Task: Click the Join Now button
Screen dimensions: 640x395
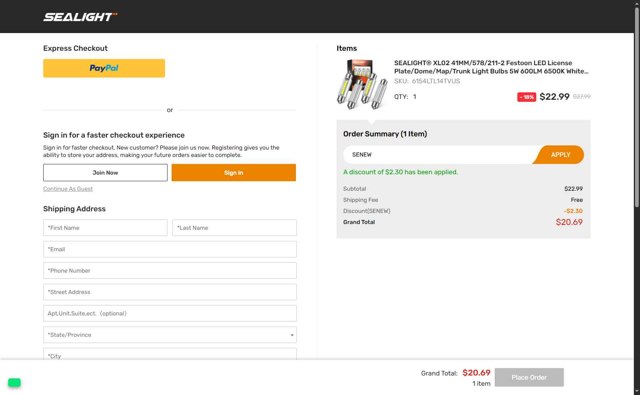Action: pyautogui.click(x=105, y=173)
